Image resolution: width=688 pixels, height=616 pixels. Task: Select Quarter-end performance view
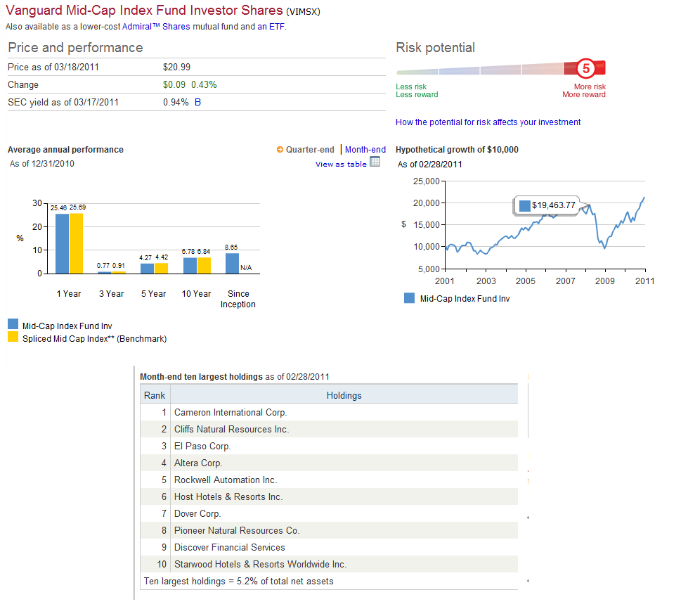(310, 150)
